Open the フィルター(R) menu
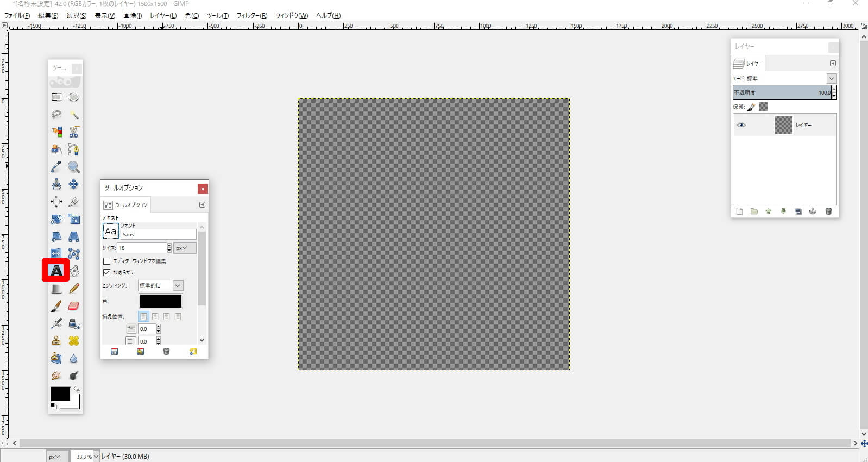The image size is (868, 462). pos(251,16)
